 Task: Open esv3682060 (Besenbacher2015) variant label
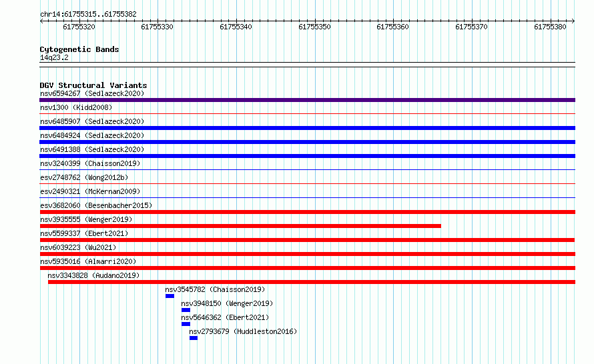(x=96, y=205)
